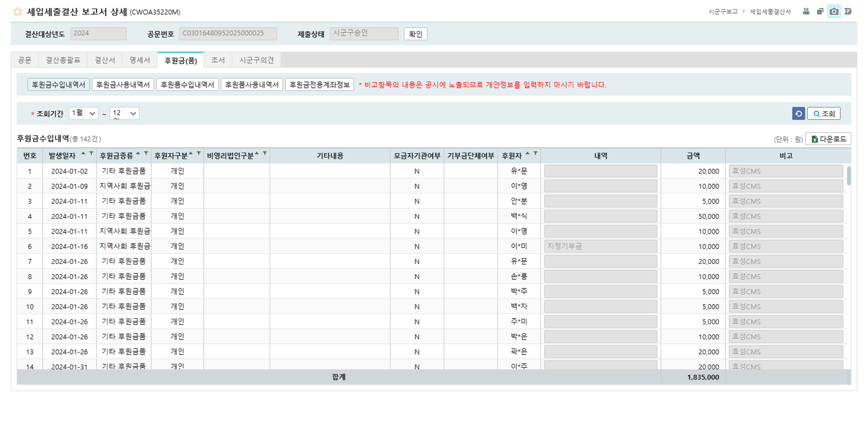Image resolution: width=868 pixels, height=422 pixels.
Task: Add page to favorites with star icon
Action: click(x=18, y=11)
